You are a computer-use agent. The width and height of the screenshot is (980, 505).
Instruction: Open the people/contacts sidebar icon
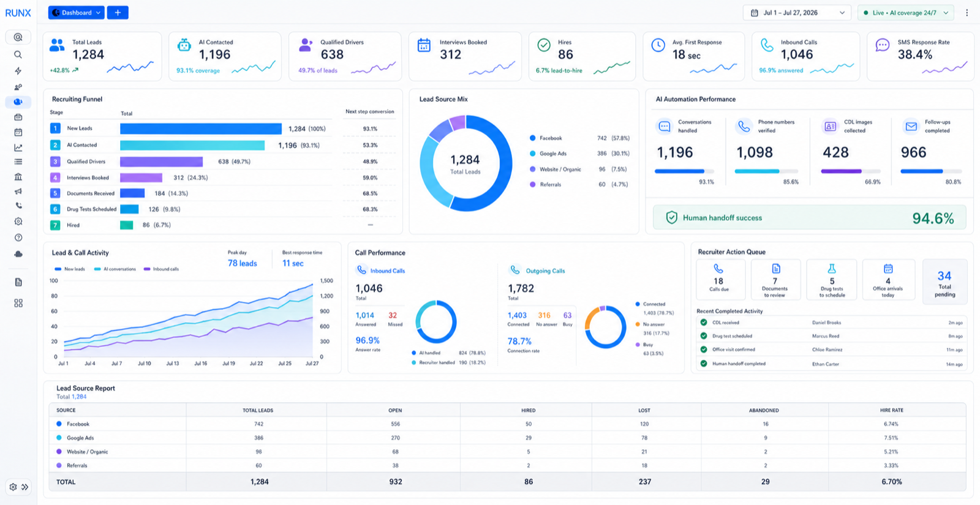(18, 87)
